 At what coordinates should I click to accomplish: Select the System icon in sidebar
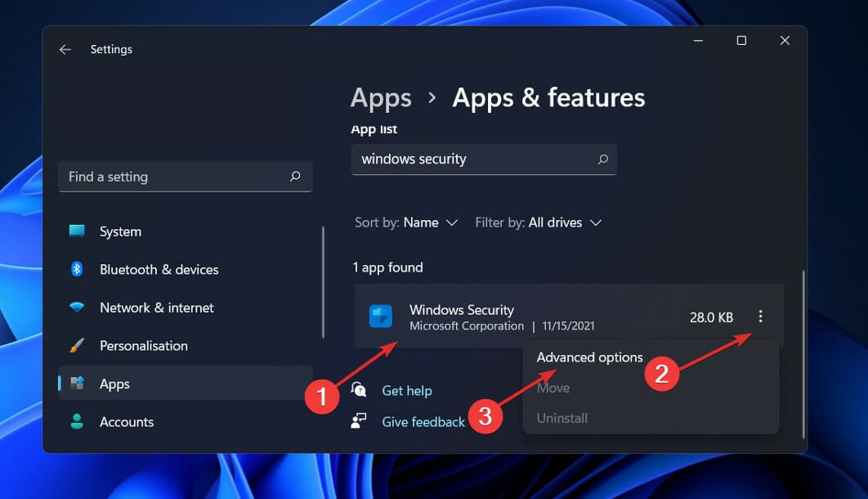coord(79,232)
